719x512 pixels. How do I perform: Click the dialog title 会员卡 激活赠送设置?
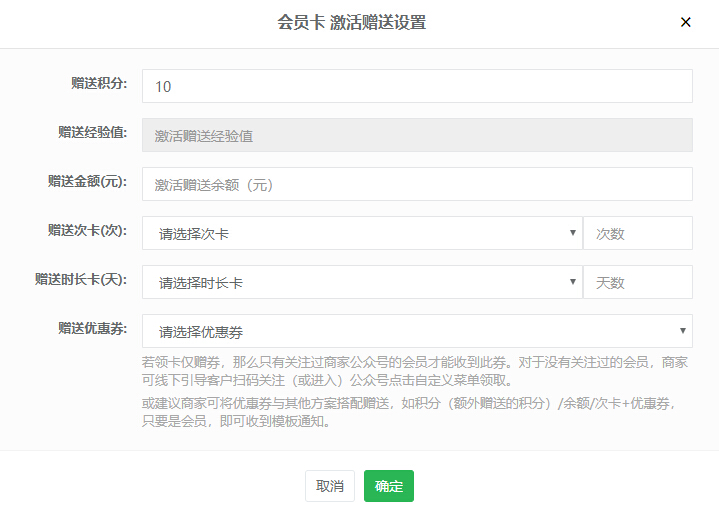[x=352, y=22]
